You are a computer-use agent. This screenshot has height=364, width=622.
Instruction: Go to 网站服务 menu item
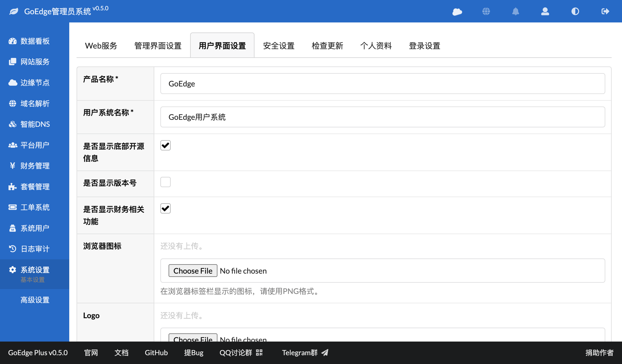pyautogui.click(x=35, y=62)
